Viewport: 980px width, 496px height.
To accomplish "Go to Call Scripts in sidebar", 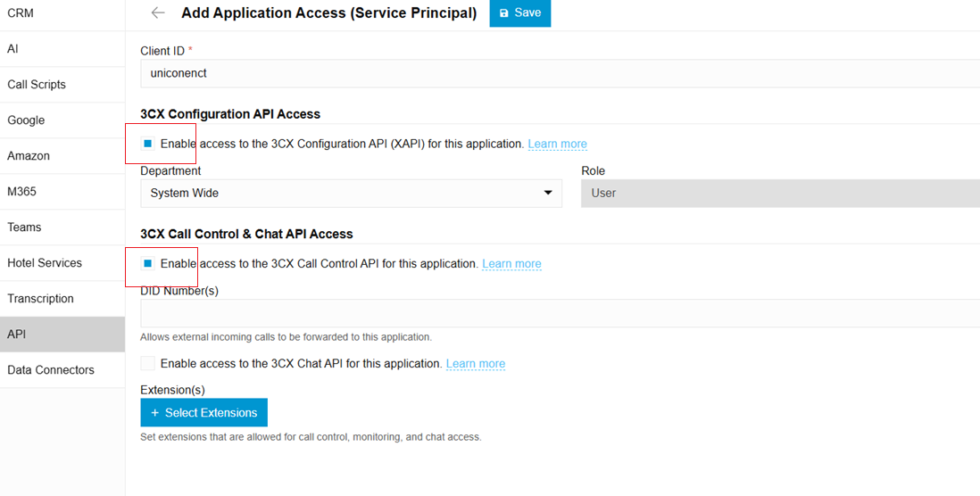I will coord(37,85).
